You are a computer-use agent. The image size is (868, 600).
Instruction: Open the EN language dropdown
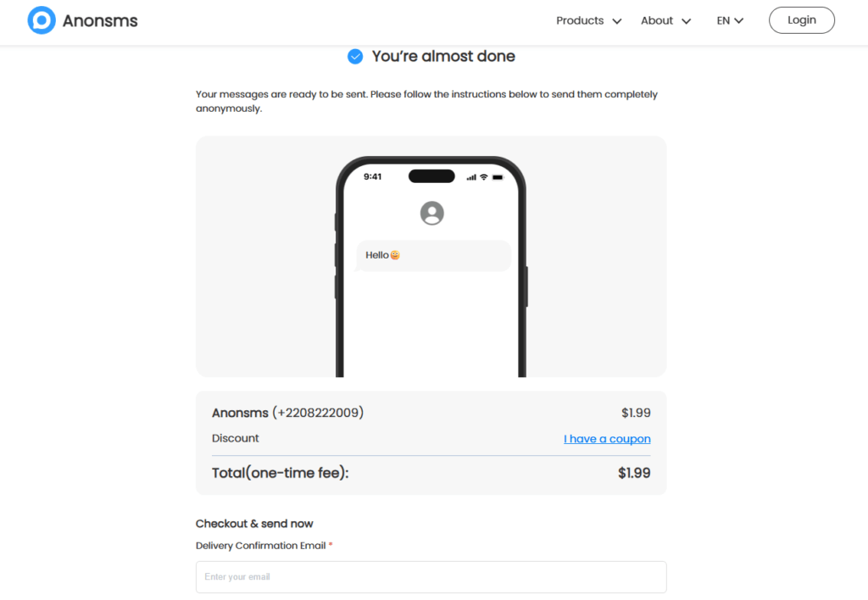[x=729, y=20]
